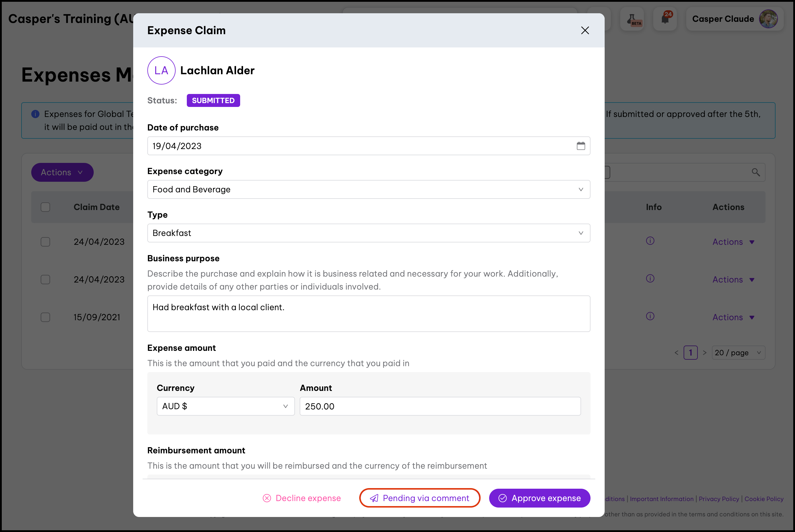This screenshot has width=795, height=532.
Task: Tick the select-all checkbox in table header
Action: 45,207
